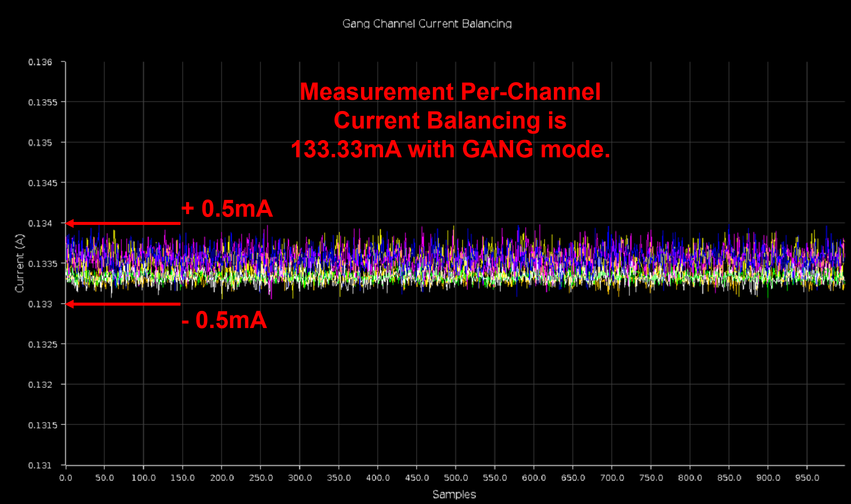Click the 950.0 x-axis tick label
The width and height of the screenshot is (851, 504).
pos(807,478)
